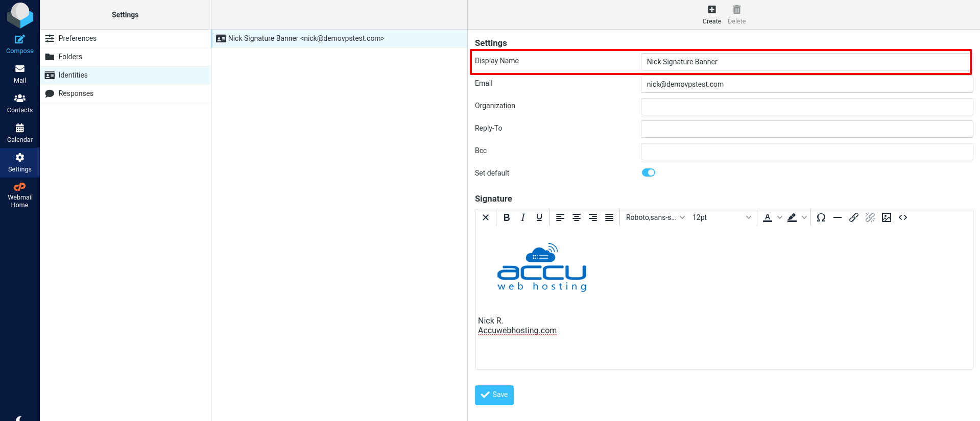The height and width of the screenshot is (421, 980).
Task: Apply background highlight color
Action: coord(792,217)
